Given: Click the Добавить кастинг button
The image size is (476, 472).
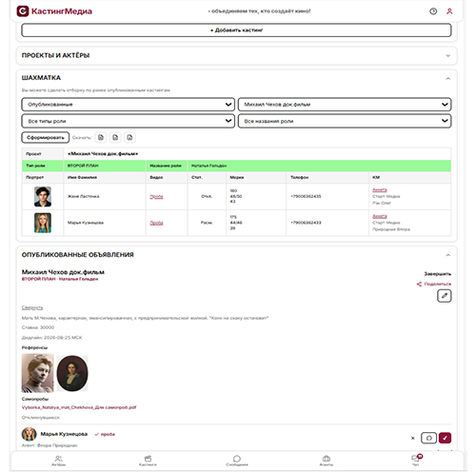Looking at the screenshot, I should [236, 30].
